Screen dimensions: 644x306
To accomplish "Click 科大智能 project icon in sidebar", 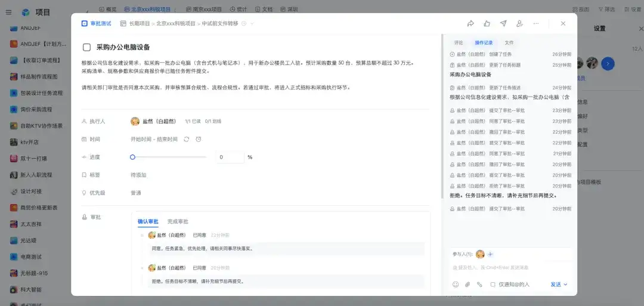I will (14, 289).
